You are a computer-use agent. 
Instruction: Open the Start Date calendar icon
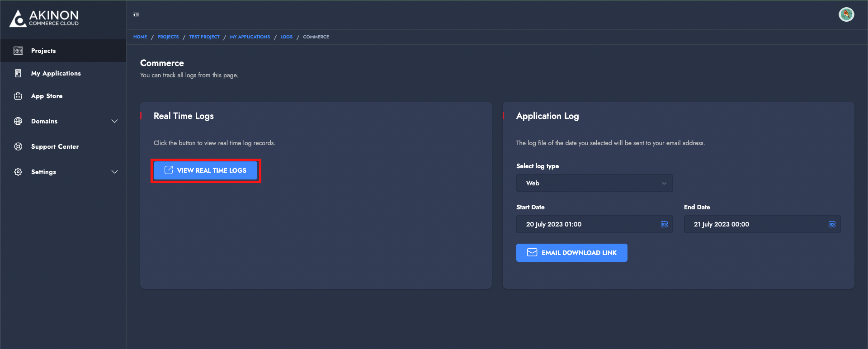click(664, 224)
